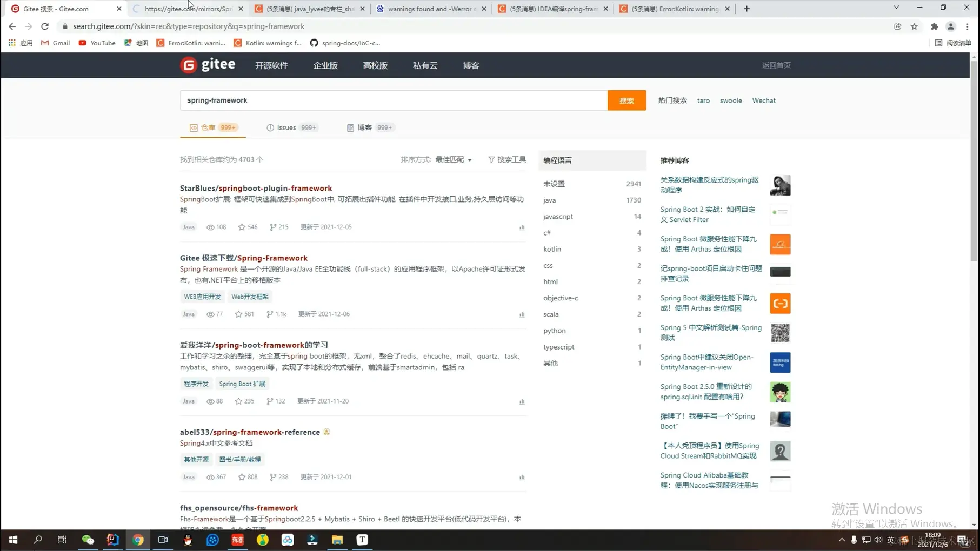Screen dimensions: 980x551
Task: Open IntelliJ IDEA from taskbar
Action: pyautogui.click(x=112, y=540)
